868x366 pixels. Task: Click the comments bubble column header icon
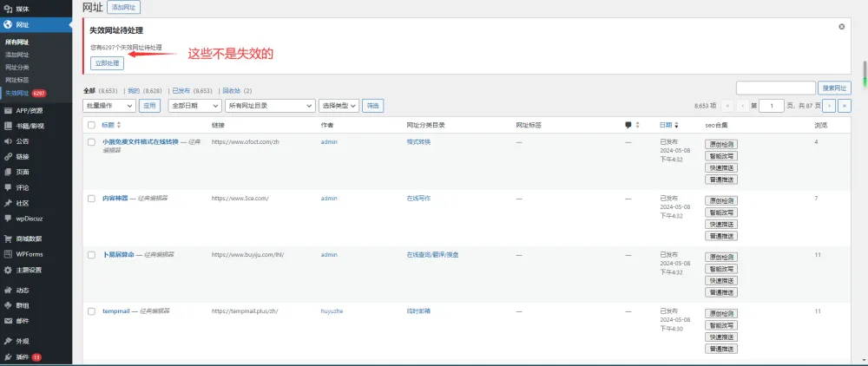tap(628, 125)
